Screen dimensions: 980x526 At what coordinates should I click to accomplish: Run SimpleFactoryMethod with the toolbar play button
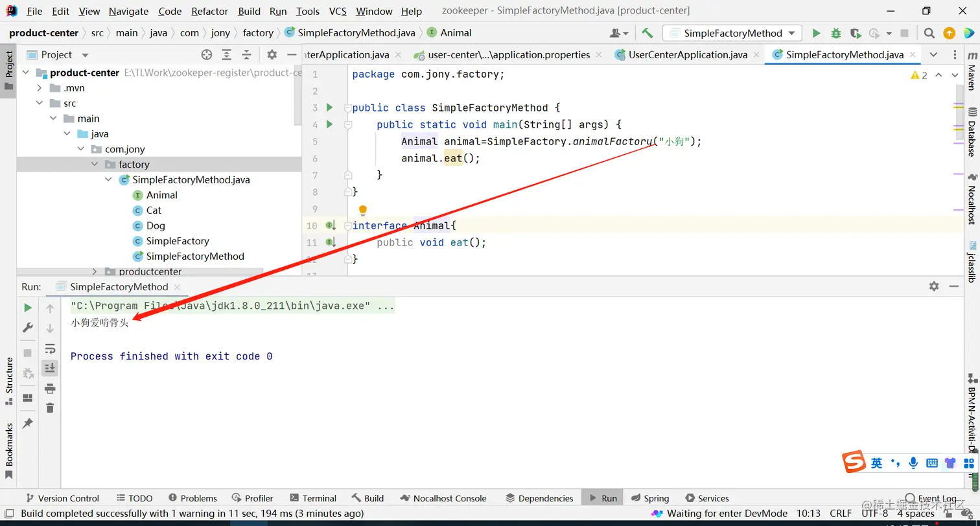click(816, 33)
